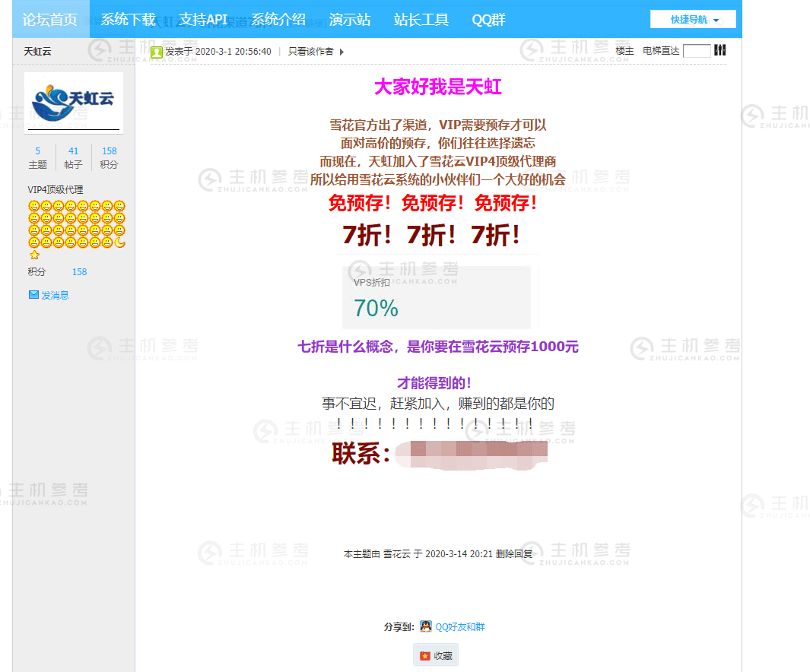Open the 演示站 menu item
The image size is (810, 672).
[x=350, y=20]
